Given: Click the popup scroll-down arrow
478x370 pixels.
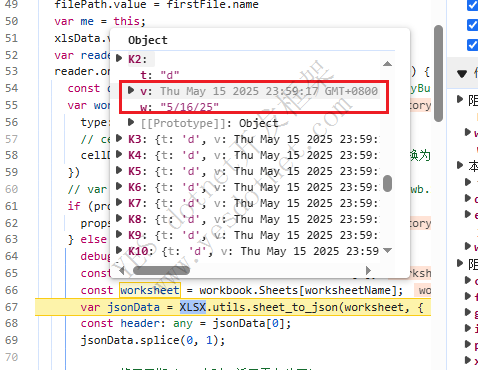Looking at the screenshot, I should [387, 250].
